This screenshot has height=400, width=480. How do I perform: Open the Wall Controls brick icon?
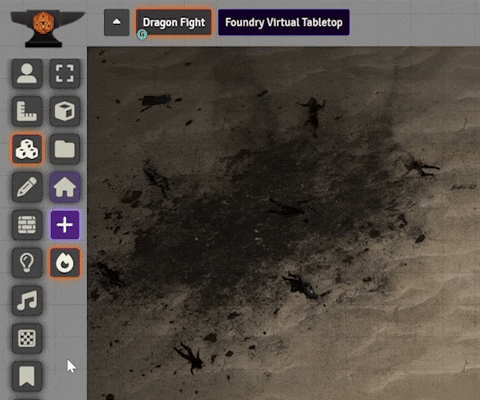(27, 225)
